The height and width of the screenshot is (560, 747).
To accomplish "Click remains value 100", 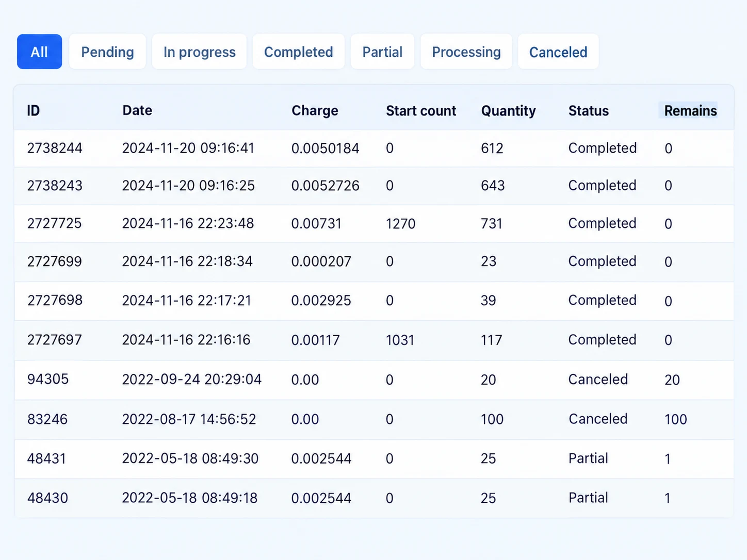I will pos(675,419).
